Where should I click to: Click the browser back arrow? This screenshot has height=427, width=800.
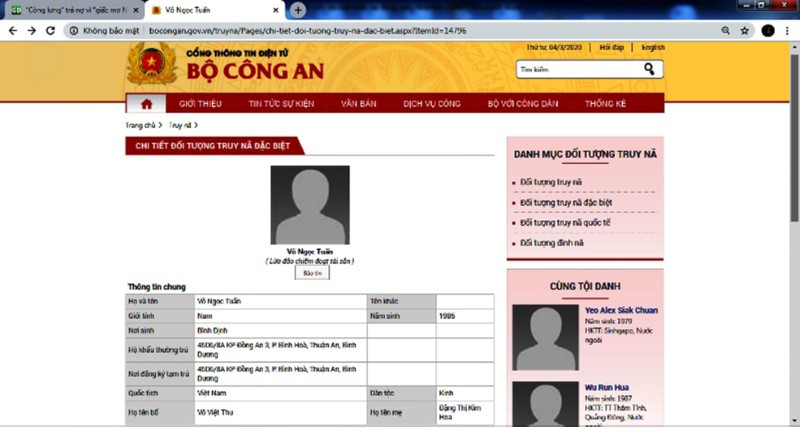12,31
